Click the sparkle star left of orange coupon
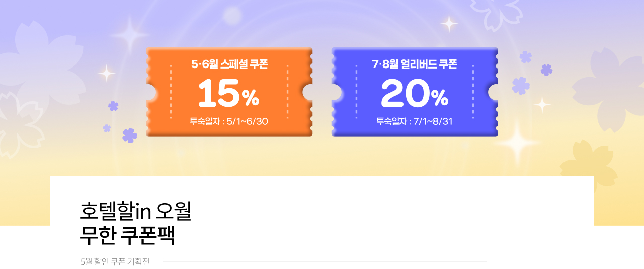The width and height of the screenshot is (644, 269). [107, 74]
